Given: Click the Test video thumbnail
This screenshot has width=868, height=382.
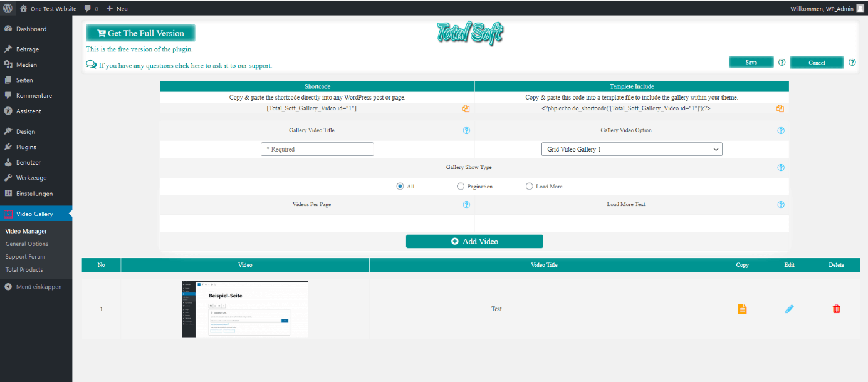Looking at the screenshot, I should coord(245,309).
